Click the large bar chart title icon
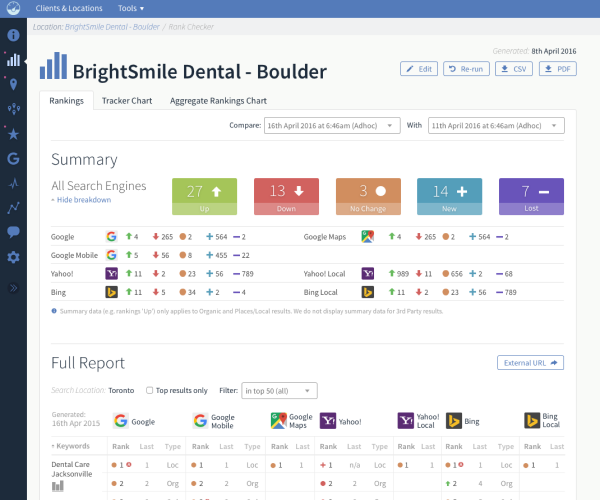Screen dimensions: 600x500 (x=54, y=66)
